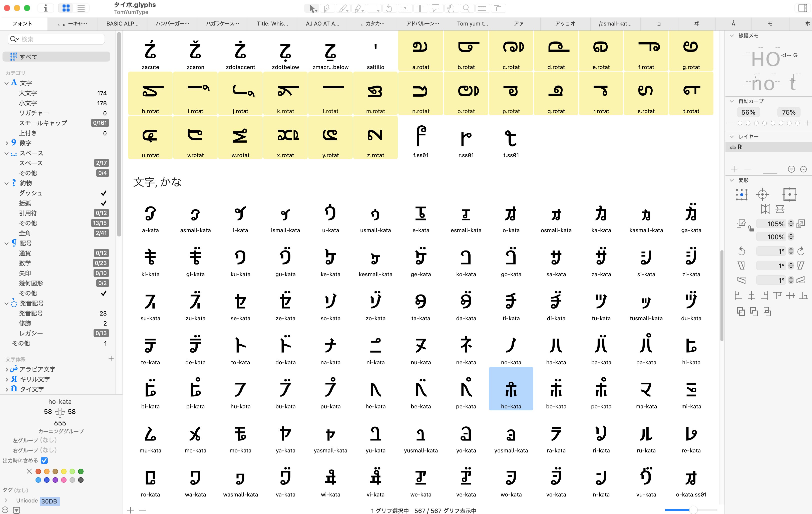Image resolution: width=812 pixels, height=514 pixels.
Task: Switch to the BASIC ALP... tab
Action: (122, 24)
